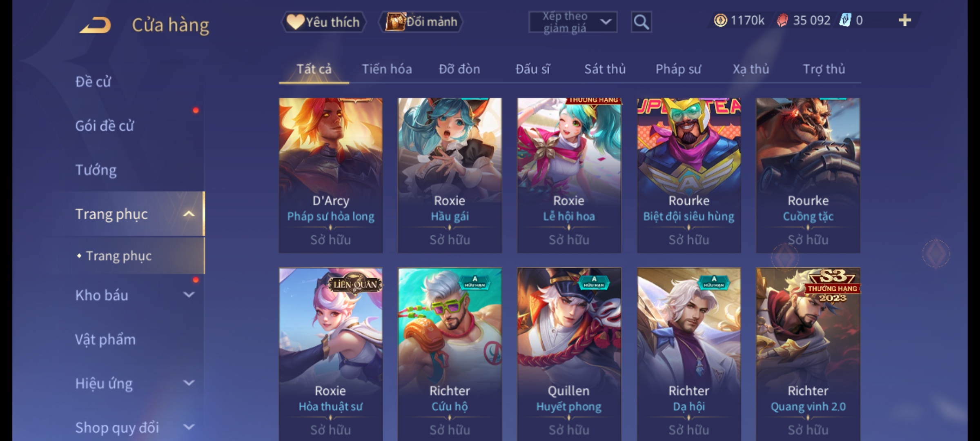Tap the red ruby currency icon

[782, 20]
